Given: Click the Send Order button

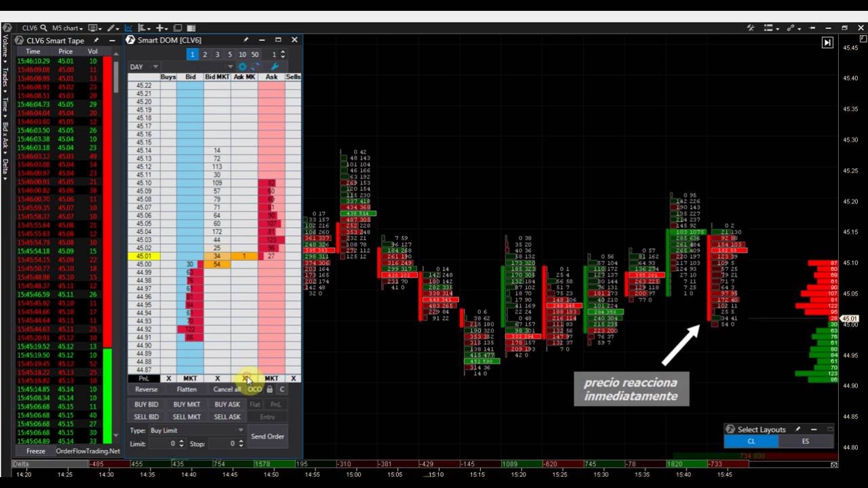Looking at the screenshot, I should tap(268, 436).
